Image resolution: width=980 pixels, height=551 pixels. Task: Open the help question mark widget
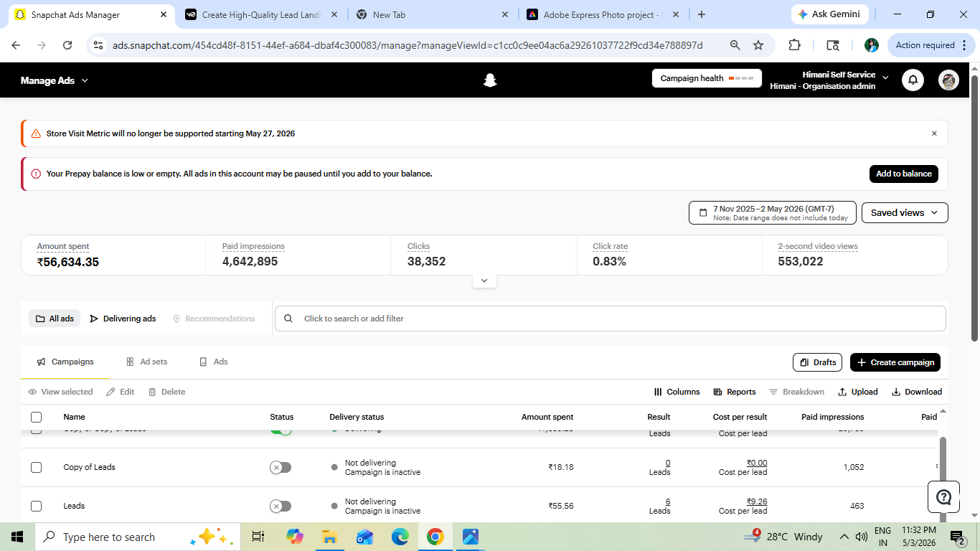coord(944,497)
